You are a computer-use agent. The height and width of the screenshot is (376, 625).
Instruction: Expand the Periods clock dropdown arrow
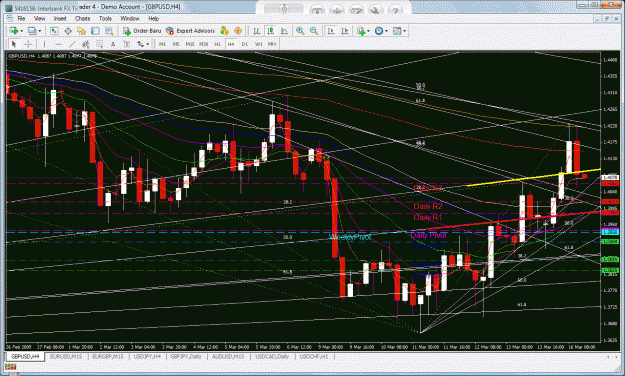point(386,31)
